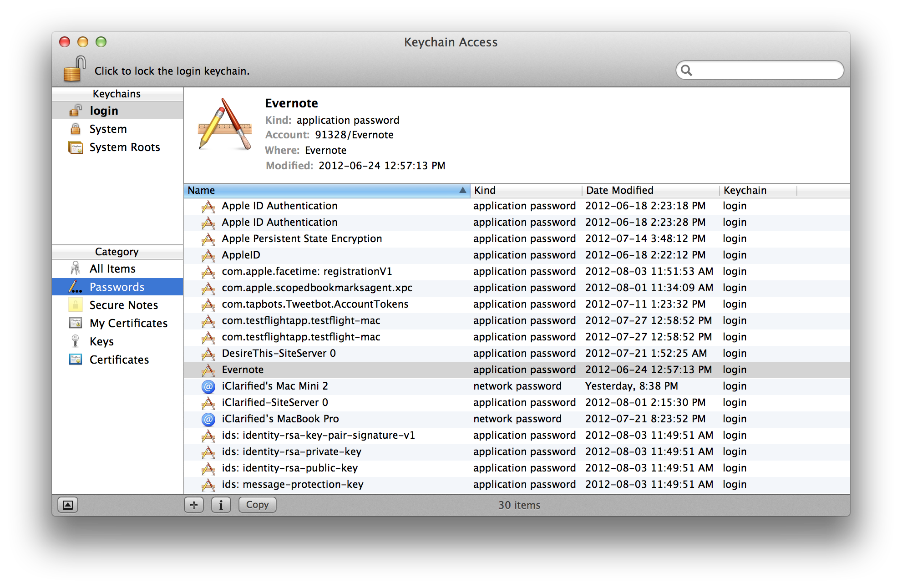The height and width of the screenshot is (588, 902).
Task: Click the magnifying glass search icon
Action: point(687,70)
